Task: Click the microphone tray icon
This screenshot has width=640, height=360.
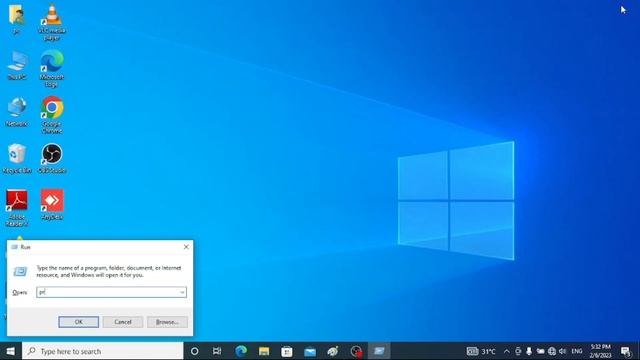Action: (529, 351)
